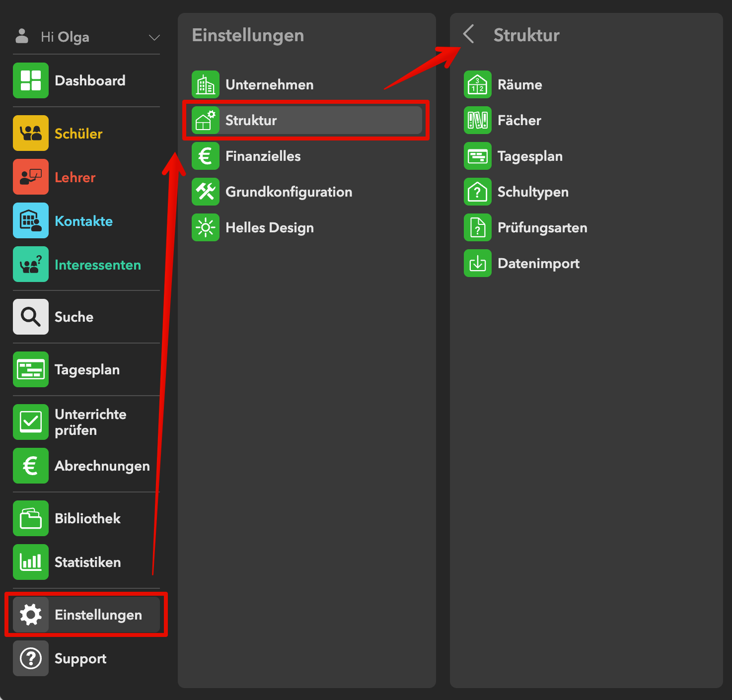Click the Struktur panel title
732x700 pixels.
click(526, 35)
